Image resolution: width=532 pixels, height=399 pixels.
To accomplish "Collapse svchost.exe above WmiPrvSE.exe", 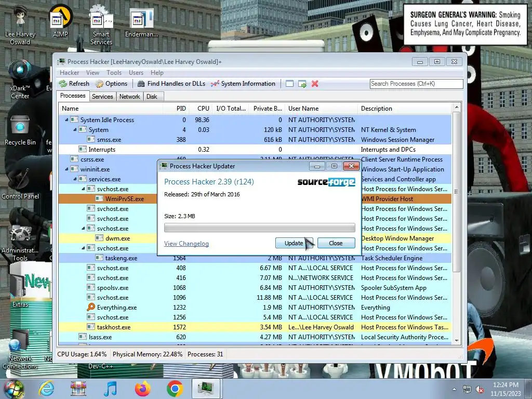I will (83, 189).
